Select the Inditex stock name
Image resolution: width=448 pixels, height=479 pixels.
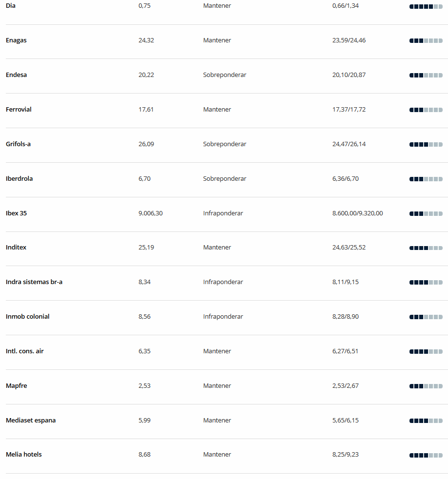(x=16, y=247)
